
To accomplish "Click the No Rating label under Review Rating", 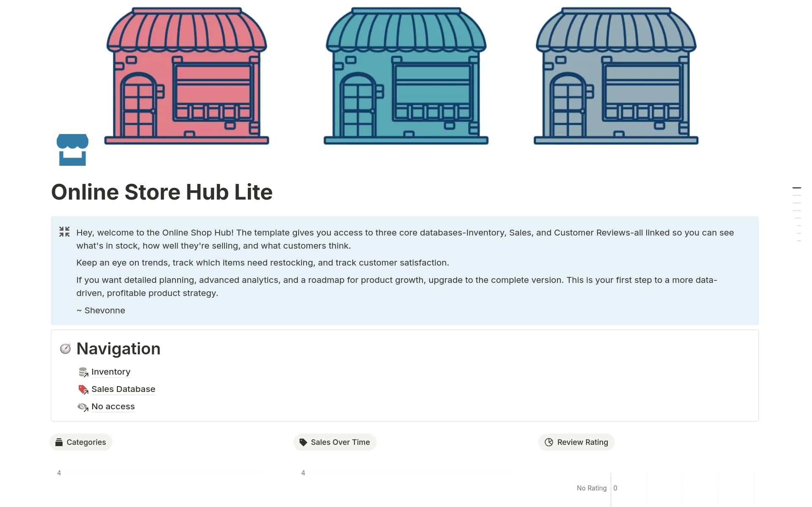I will coord(591,488).
